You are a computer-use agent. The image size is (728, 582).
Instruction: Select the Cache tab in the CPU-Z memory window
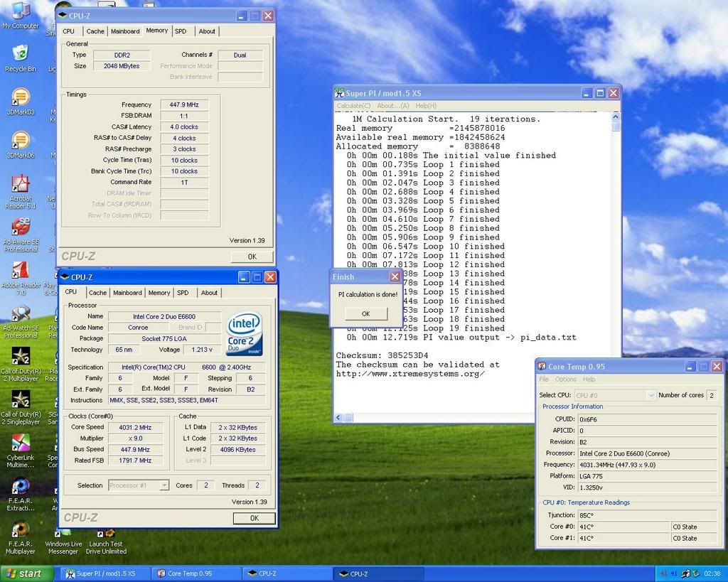[95, 31]
